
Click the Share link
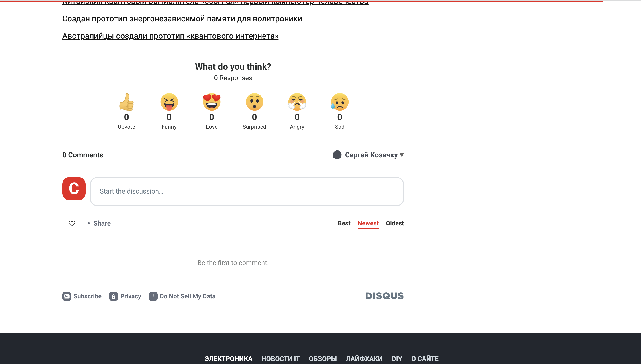click(x=102, y=223)
